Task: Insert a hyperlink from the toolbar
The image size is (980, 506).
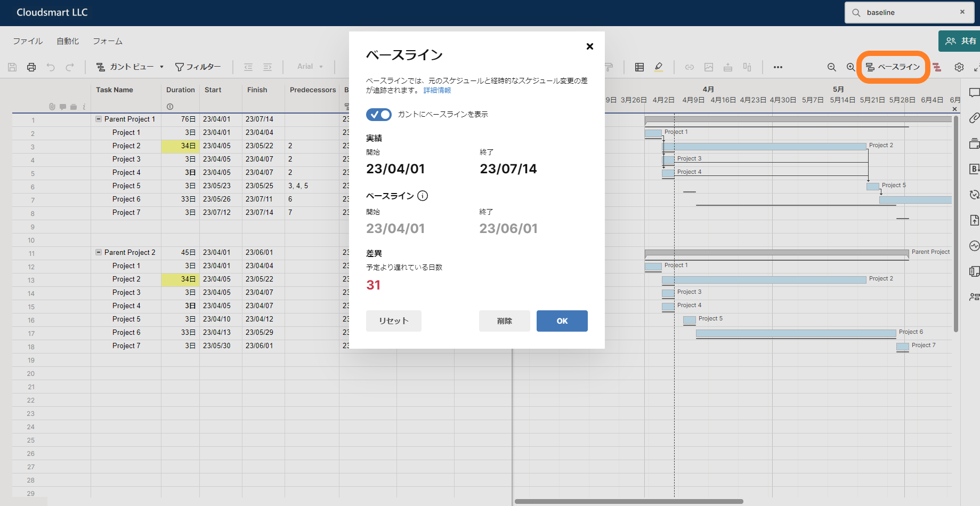Action: point(690,67)
